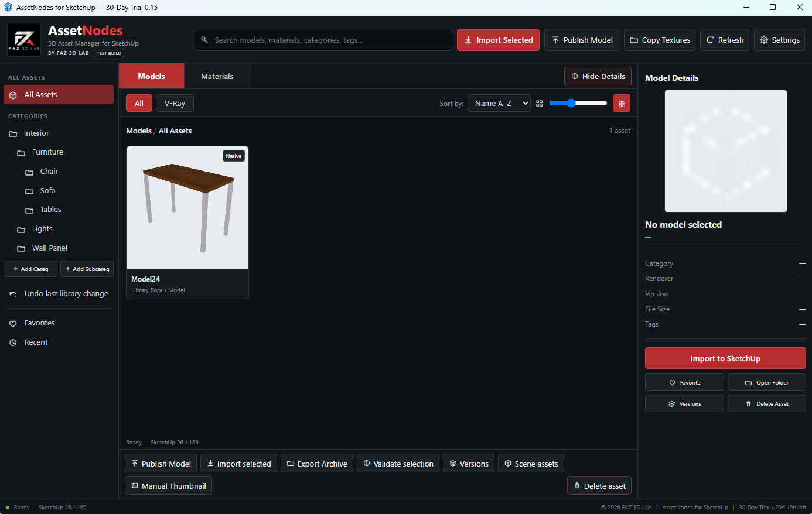Click the Tables folder icon
Screen dimensions: 812x514
pos(29,210)
